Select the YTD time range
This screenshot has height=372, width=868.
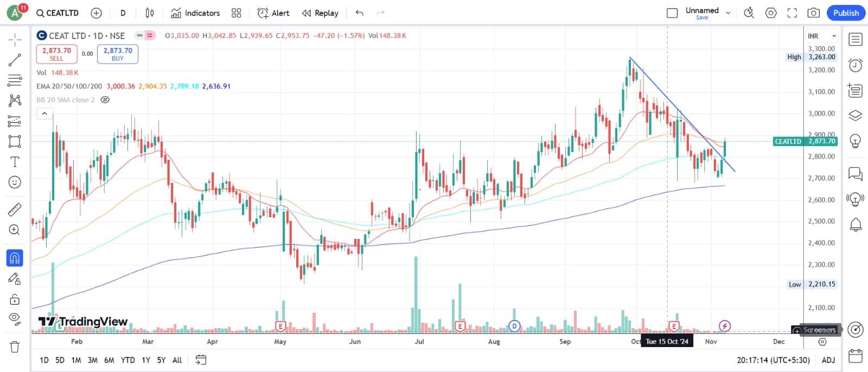coord(127,360)
